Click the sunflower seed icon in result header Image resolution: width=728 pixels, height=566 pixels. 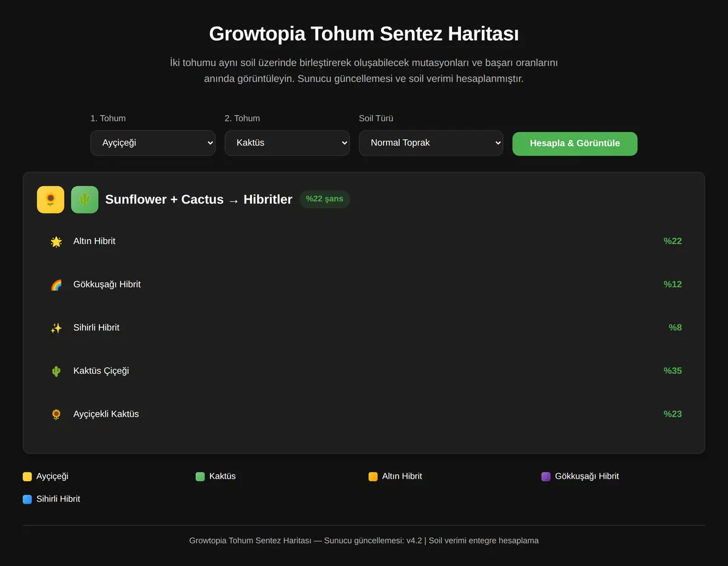tap(50, 200)
